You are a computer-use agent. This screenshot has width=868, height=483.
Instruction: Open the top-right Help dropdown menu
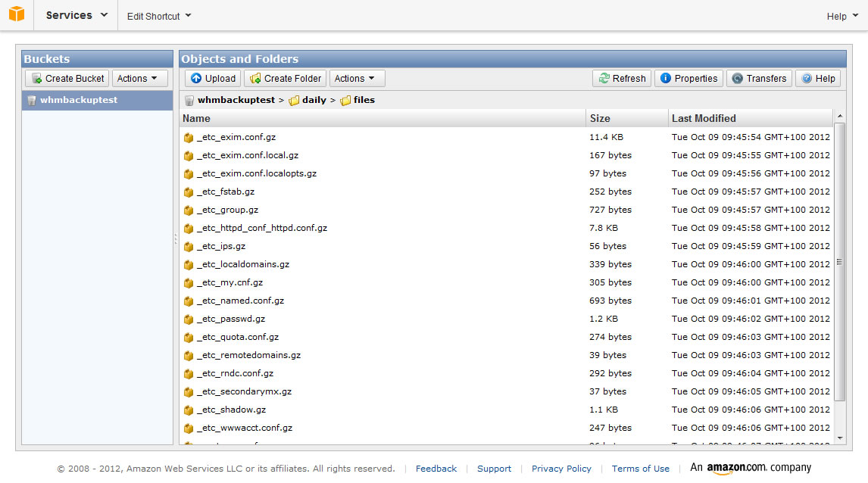(x=842, y=16)
